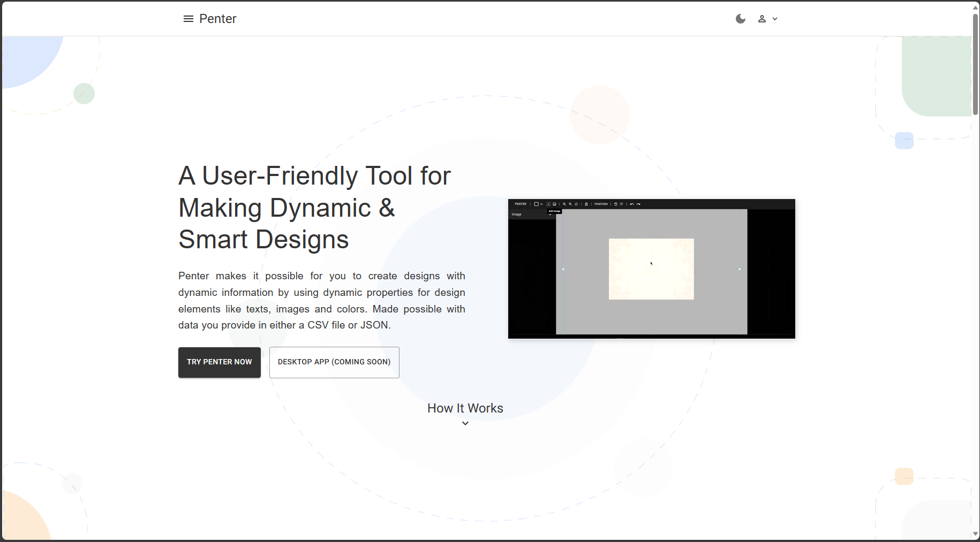Viewport: 980px width, 542px height.
Task: Click the chevron below How It Works
Action: (465, 423)
